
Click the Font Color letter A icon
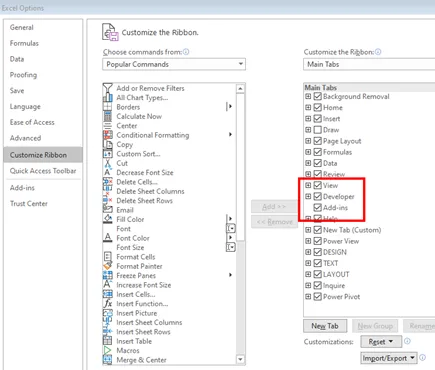(x=108, y=238)
